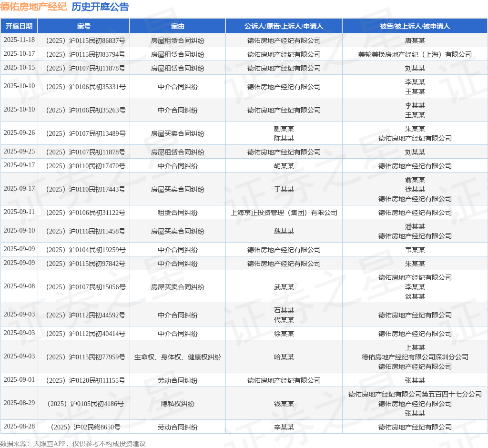Select the date 2025-09-11
Screen dimensions: 488x448
(19, 213)
